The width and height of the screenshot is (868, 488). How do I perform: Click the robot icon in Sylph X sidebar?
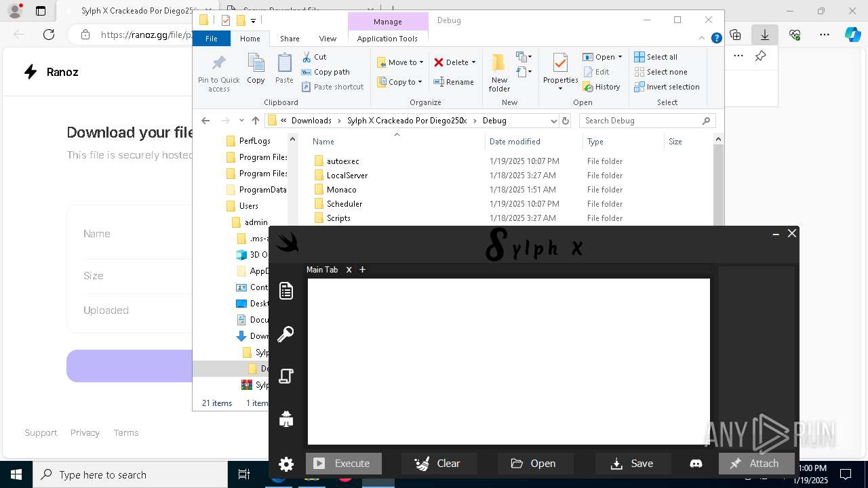(286, 419)
